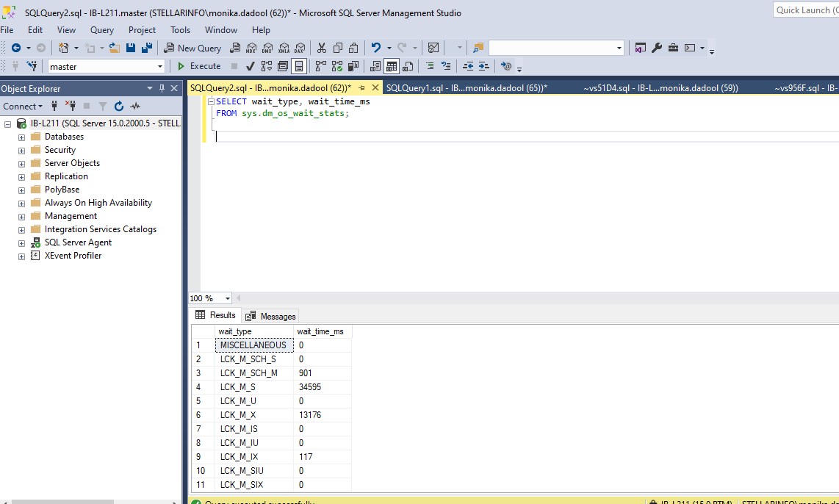This screenshot has width=839, height=504.
Task: Parse the query with the checkmark icon
Action: coord(251,66)
